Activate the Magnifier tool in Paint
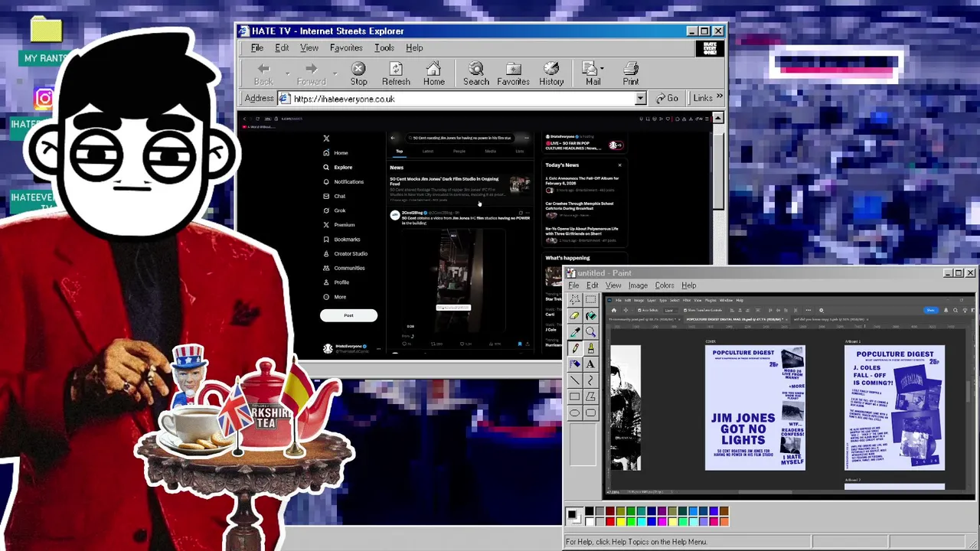Screen dimensions: 980x551 (x=590, y=331)
